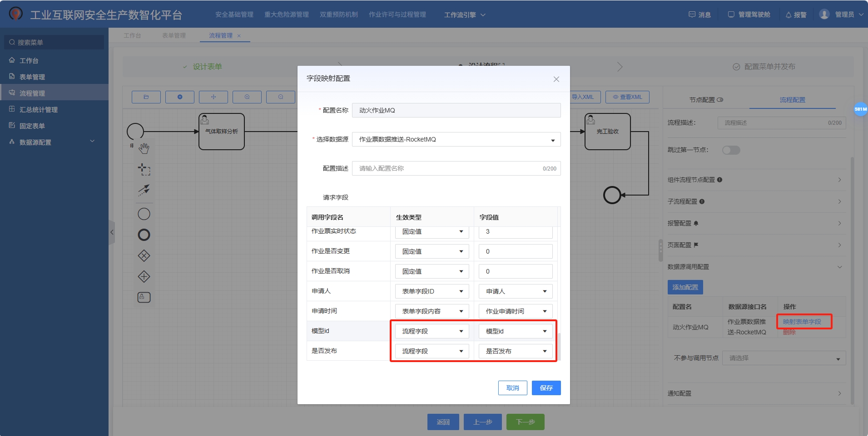
Task: Click 保存 in the mapping dialog
Action: pos(546,388)
